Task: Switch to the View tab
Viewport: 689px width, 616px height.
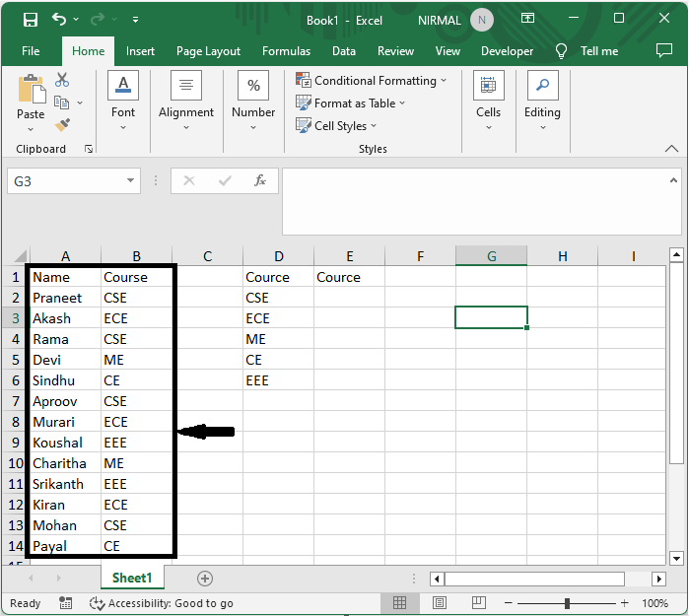Action: click(448, 51)
